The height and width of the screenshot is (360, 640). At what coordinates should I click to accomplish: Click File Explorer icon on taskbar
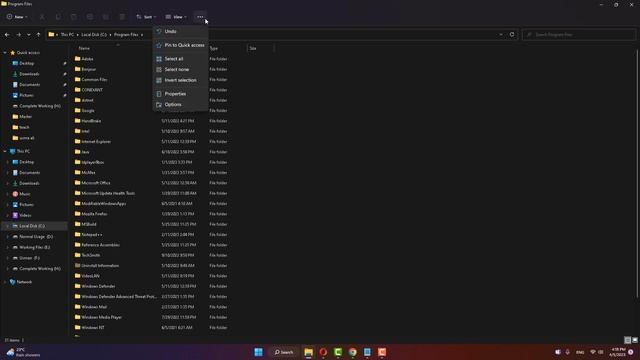tap(309, 352)
